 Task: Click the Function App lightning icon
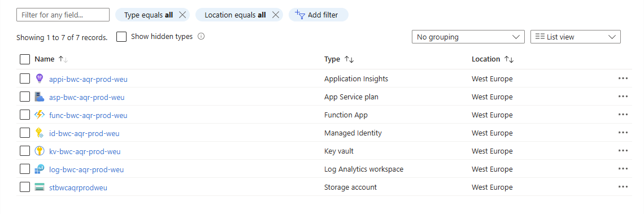(x=40, y=115)
